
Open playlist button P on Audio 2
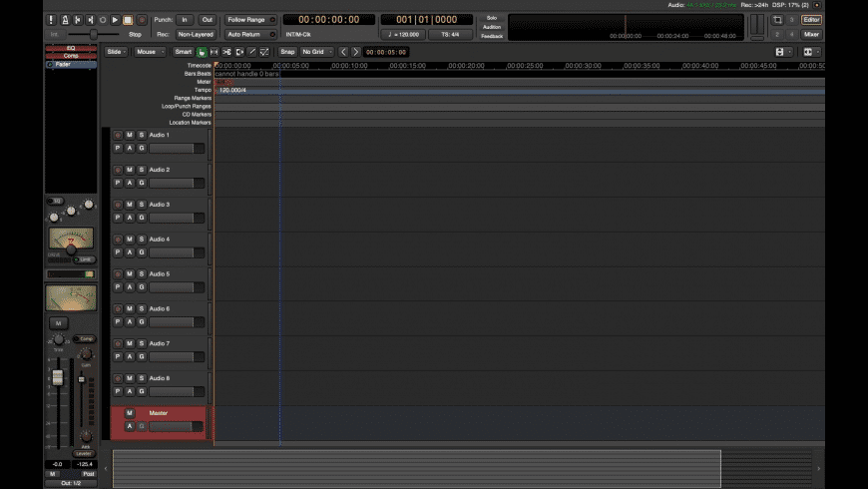tap(118, 183)
